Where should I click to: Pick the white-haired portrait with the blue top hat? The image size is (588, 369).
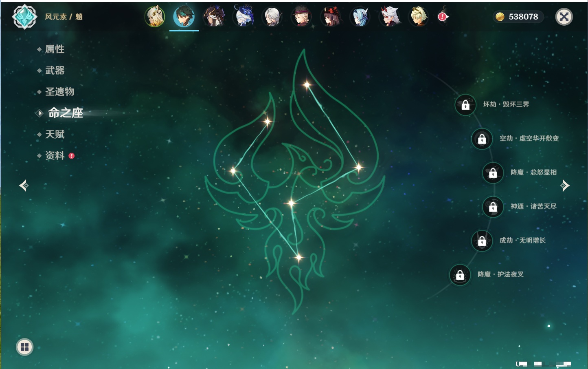pos(243,17)
